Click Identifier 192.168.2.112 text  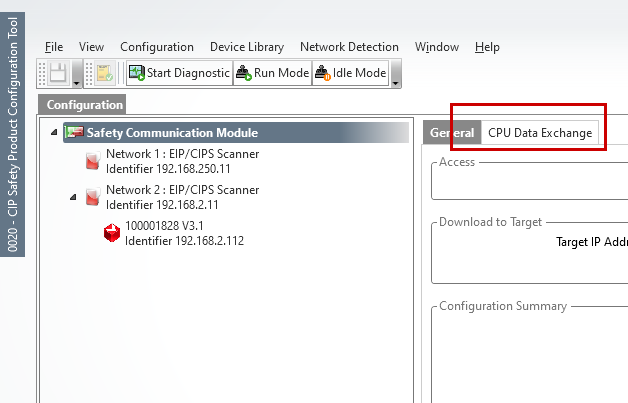coord(184,241)
